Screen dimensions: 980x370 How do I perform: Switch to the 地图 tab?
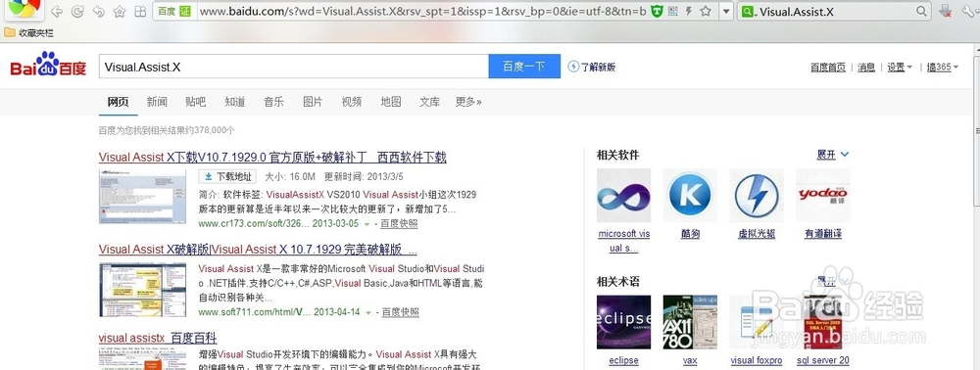(x=391, y=102)
